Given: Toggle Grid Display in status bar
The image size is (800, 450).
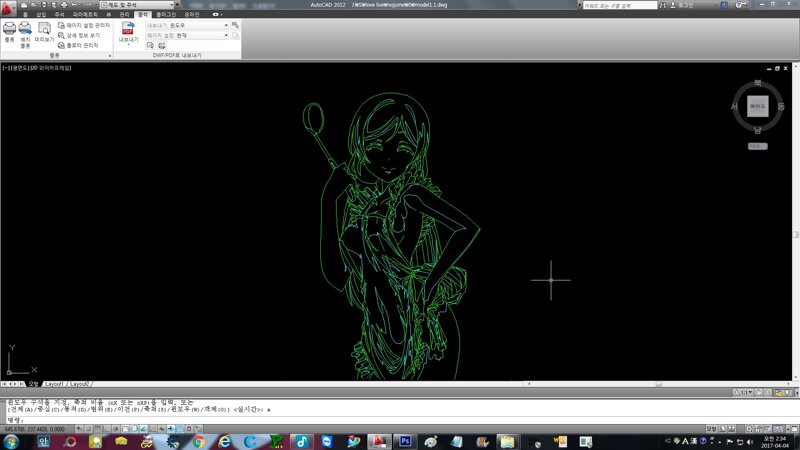Looking at the screenshot, I should (x=97, y=429).
